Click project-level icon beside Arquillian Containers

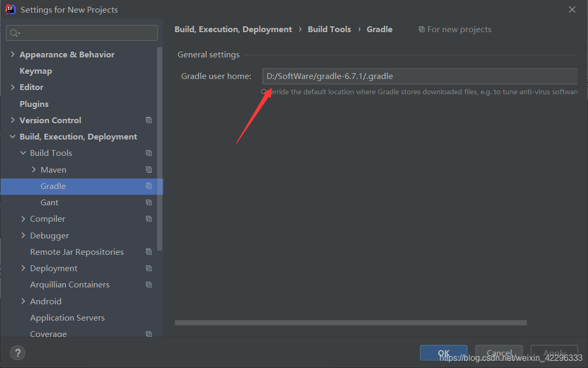(149, 285)
